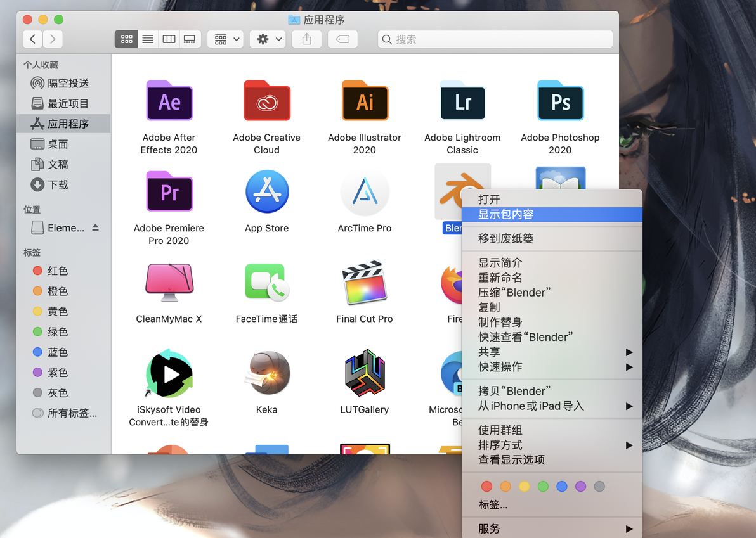This screenshot has height=538, width=756.
Task: Open 下载 in sidebar
Action: pos(63,184)
